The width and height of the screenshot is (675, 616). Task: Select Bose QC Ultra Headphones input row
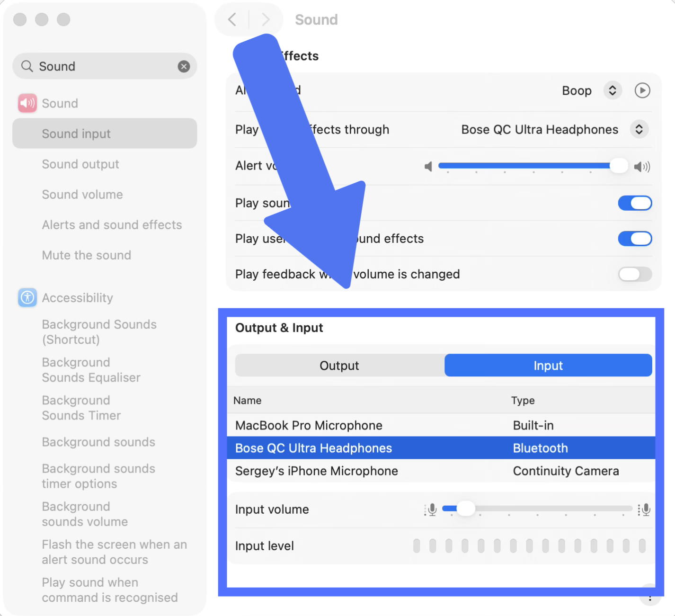point(441,448)
